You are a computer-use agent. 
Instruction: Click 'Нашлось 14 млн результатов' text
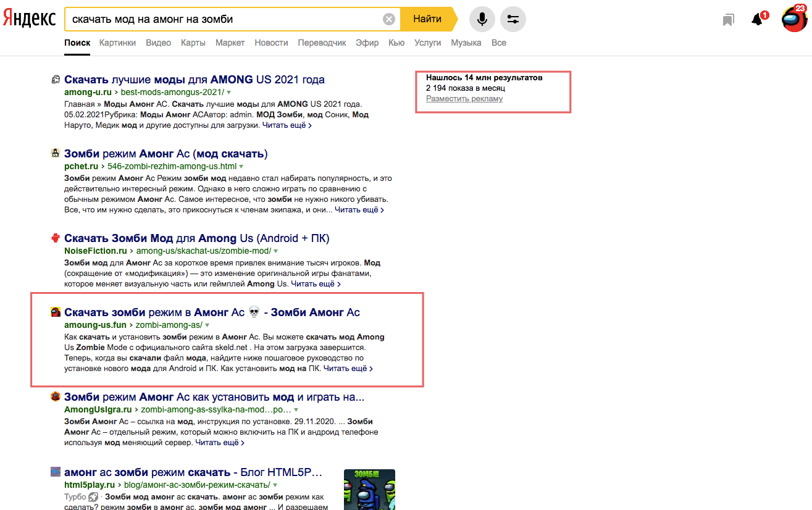tap(484, 78)
